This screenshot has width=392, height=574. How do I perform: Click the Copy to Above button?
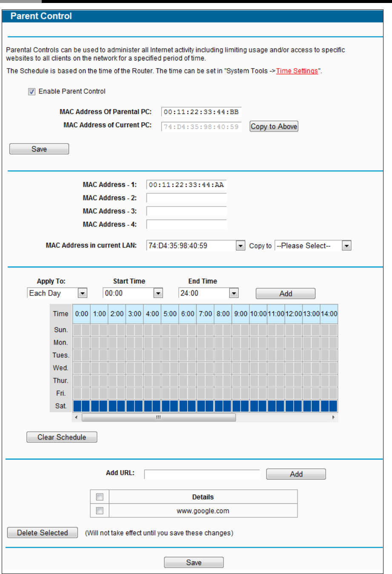pos(274,126)
